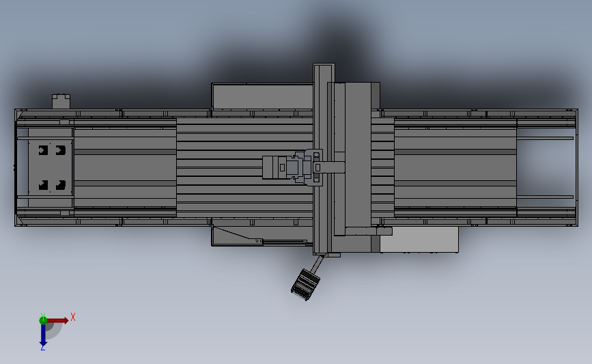Viewport: 592px width, 364px height.
Task: Select the tall vertical gantry crossbeam
Action: coord(324,159)
